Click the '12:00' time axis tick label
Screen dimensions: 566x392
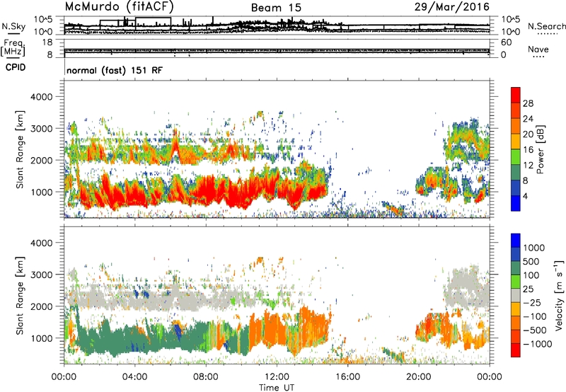click(277, 377)
